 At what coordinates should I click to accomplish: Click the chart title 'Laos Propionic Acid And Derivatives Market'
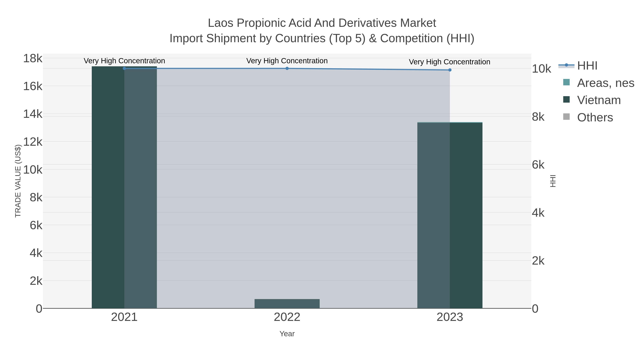[322, 23]
